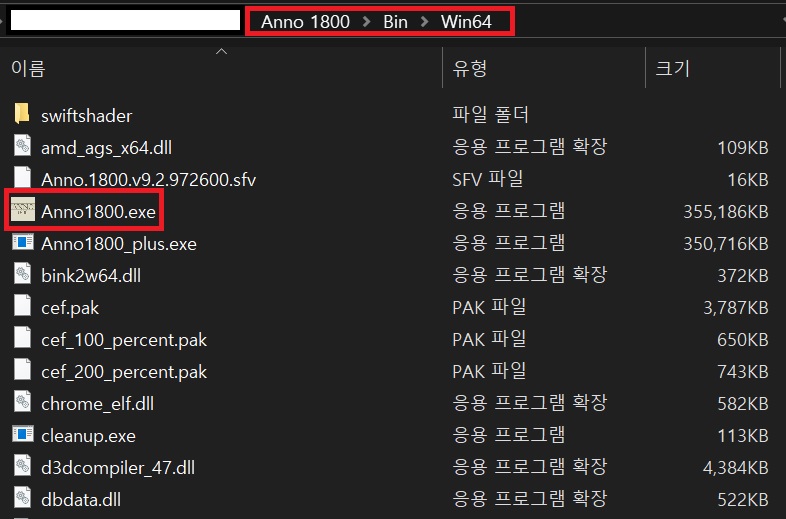Select the chrome_elf.dll file icon

click(x=22, y=402)
